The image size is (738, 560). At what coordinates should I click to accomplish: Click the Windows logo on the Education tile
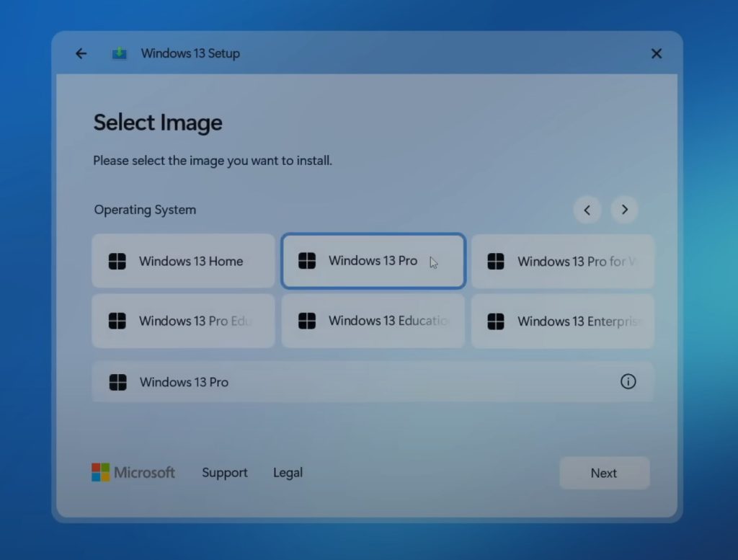(307, 321)
